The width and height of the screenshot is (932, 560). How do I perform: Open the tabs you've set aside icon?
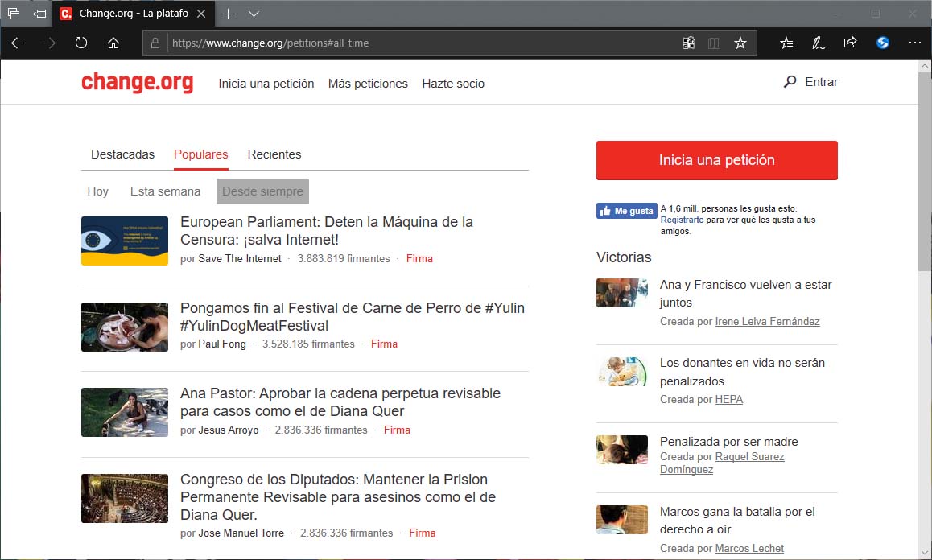tap(14, 13)
